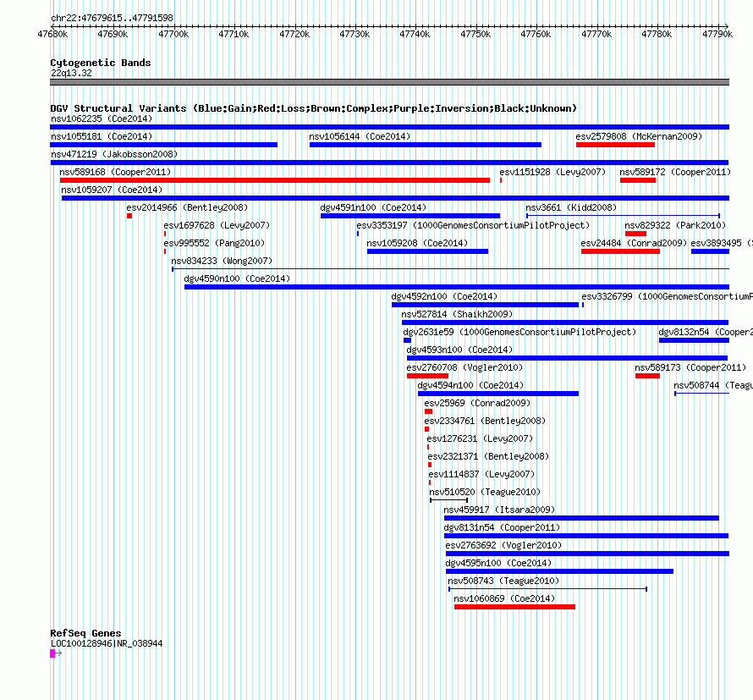Select the nsv1055181 (Coe2014) blue gain bar
Screen dimensions: 753x700
coord(164,145)
